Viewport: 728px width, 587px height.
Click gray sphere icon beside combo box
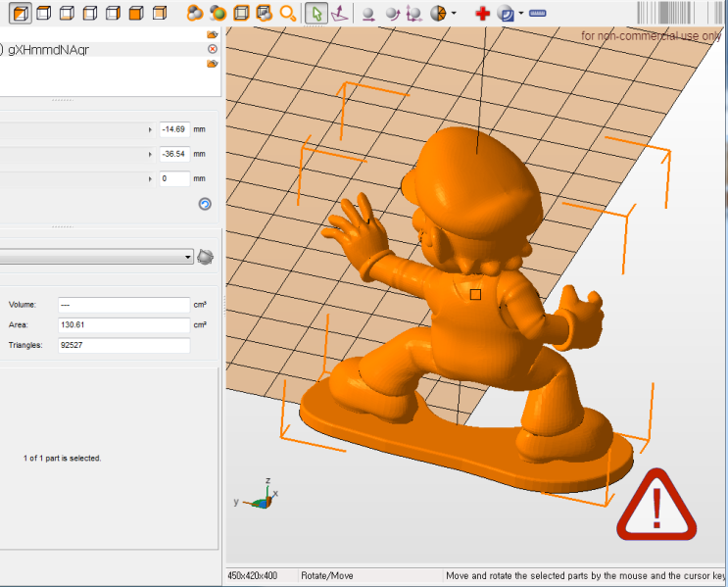click(205, 257)
